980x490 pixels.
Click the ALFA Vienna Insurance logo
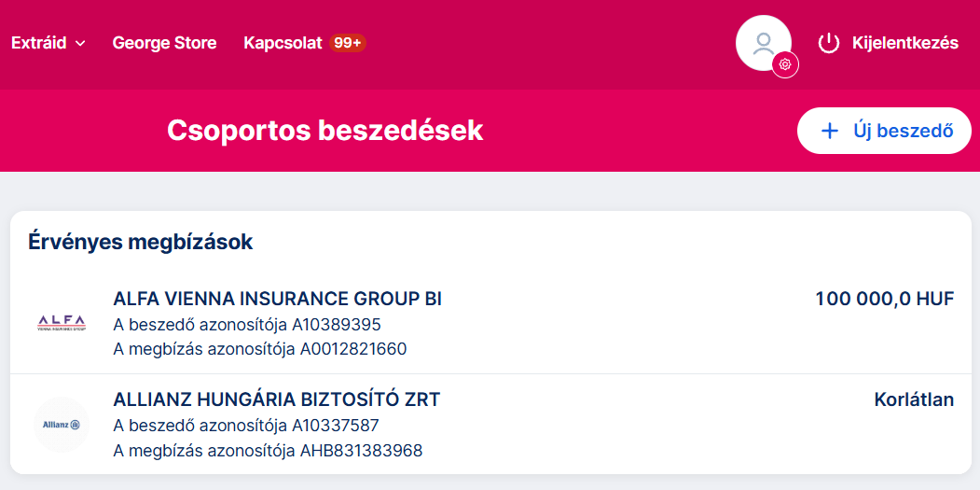(x=61, y=324)
